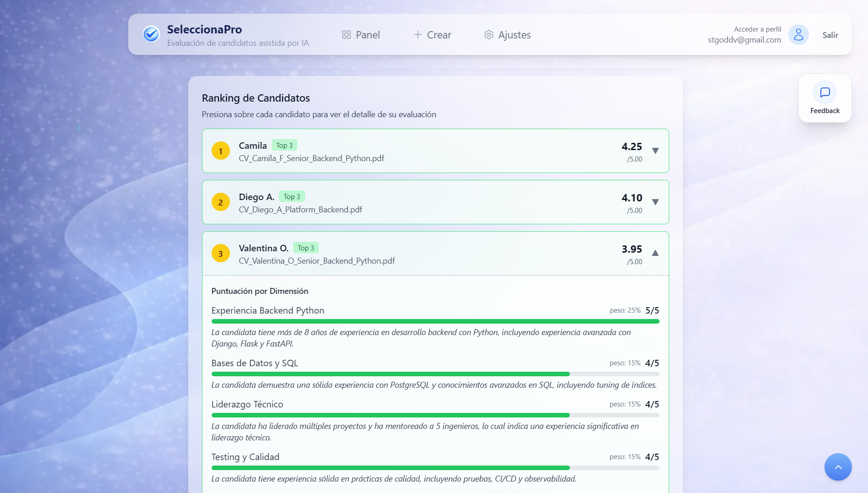The height and width of the screenshot is (493, 868).
Task: Expand Diego A.'s evaluation details
Action: 655,202
